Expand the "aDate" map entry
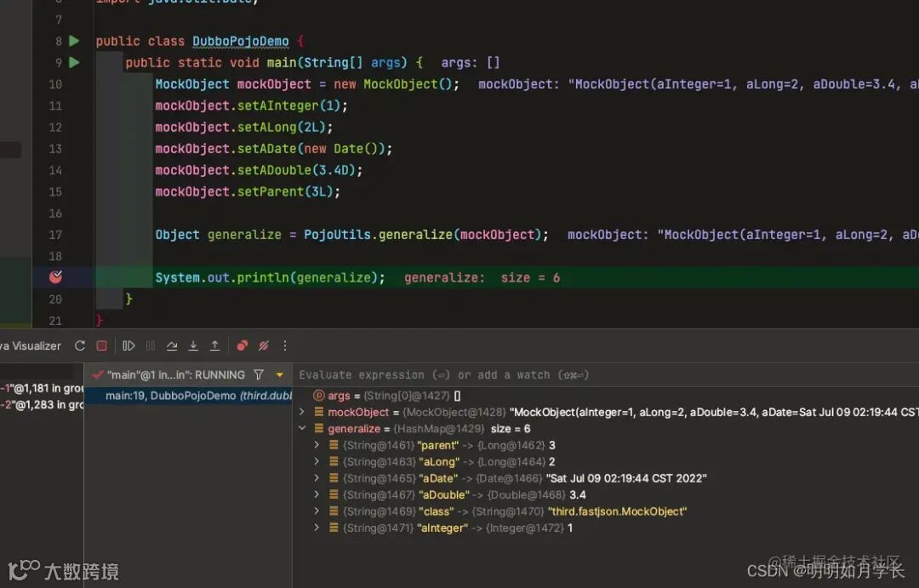Viewport: 919px width, 588px height. pyautogui.click(x=317, y=477)
